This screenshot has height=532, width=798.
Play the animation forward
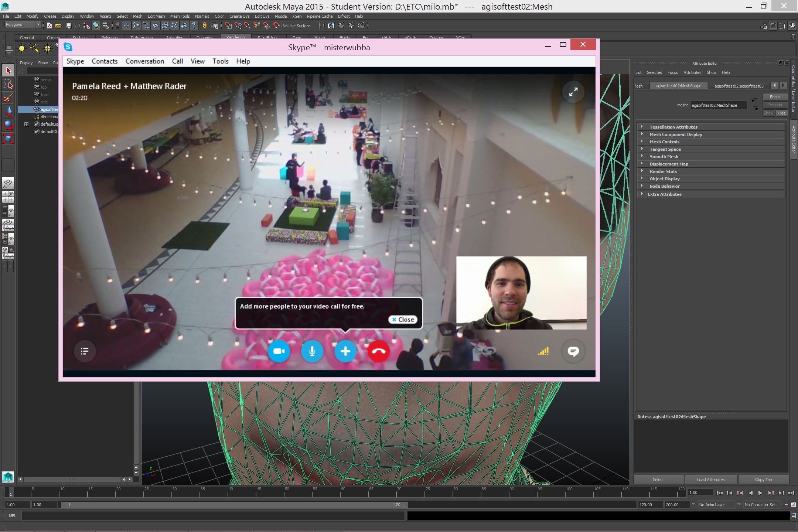pyautogui.click(x=760, y=493)
